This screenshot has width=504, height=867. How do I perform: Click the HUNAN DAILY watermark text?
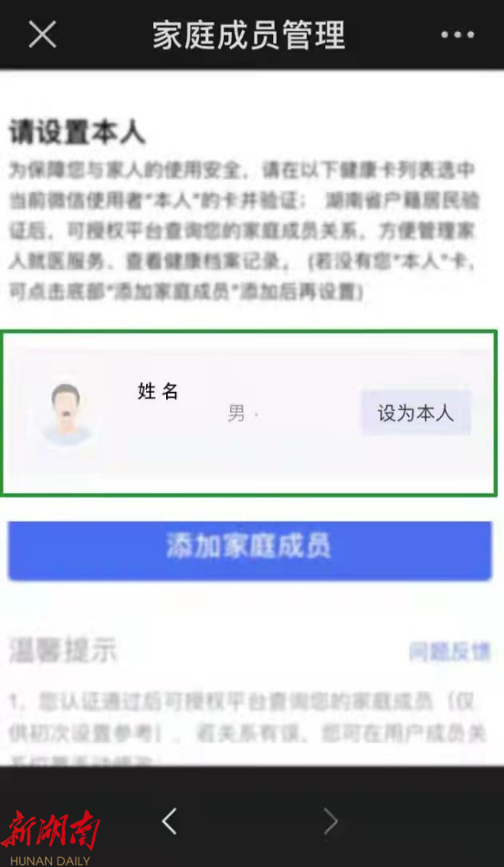50,861
